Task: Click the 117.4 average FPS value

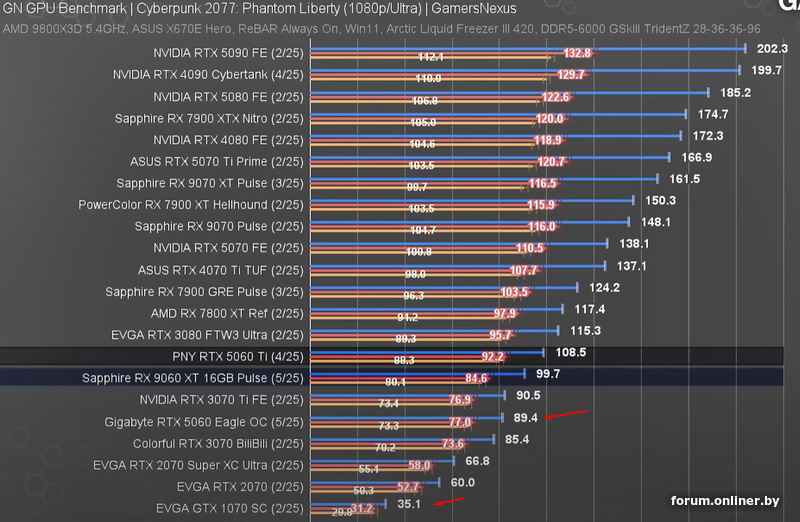Action: pos(590,309)
